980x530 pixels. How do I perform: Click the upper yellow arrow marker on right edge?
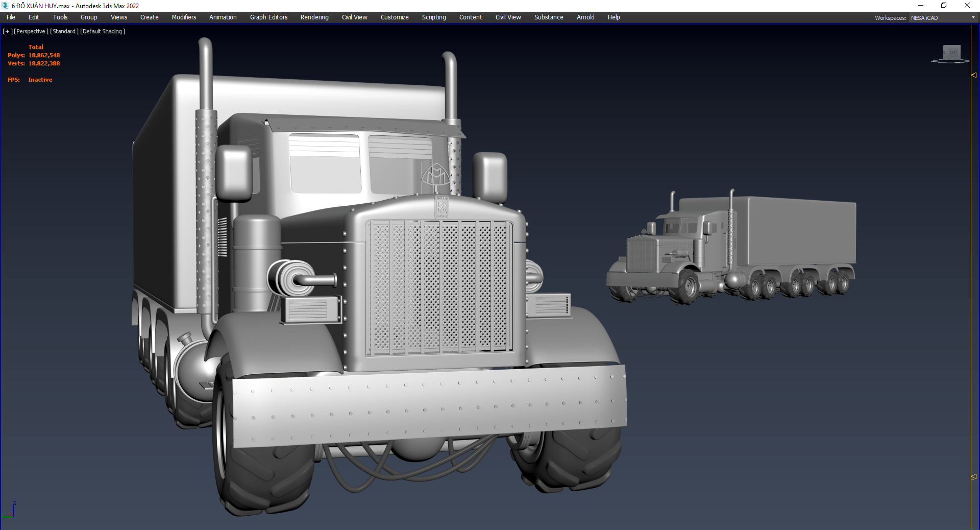(973, 75)
